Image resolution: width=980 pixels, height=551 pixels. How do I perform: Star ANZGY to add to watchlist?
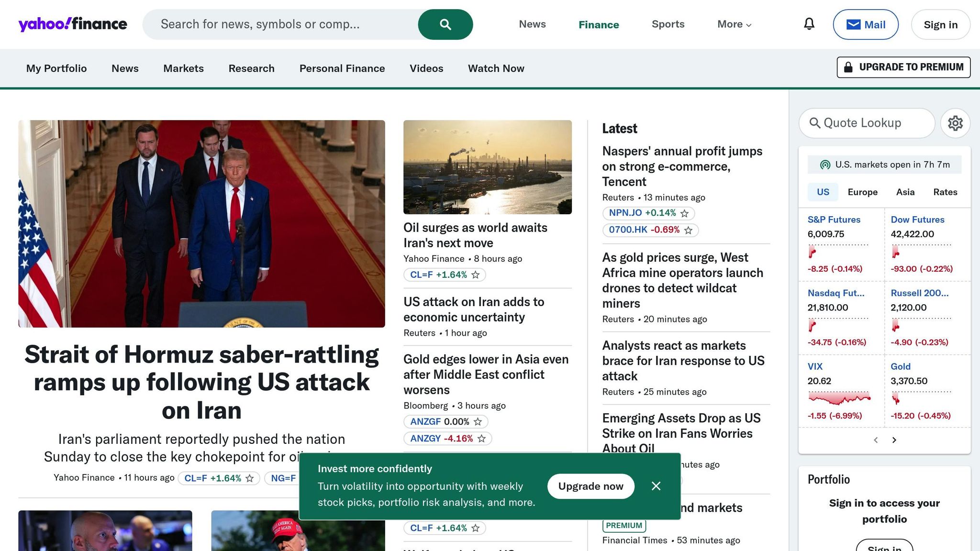pyautogui.click(x=481, y=438)
